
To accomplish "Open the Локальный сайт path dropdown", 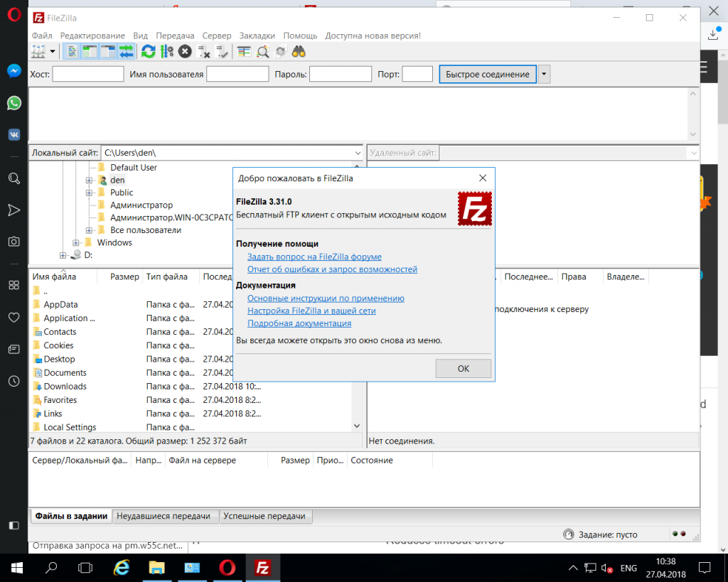I will point(358,153).
